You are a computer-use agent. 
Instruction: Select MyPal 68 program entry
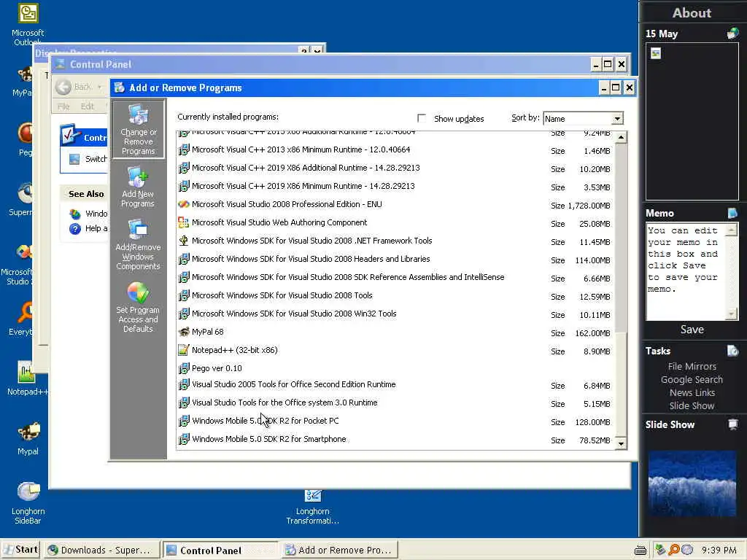(x=395, y=332)
